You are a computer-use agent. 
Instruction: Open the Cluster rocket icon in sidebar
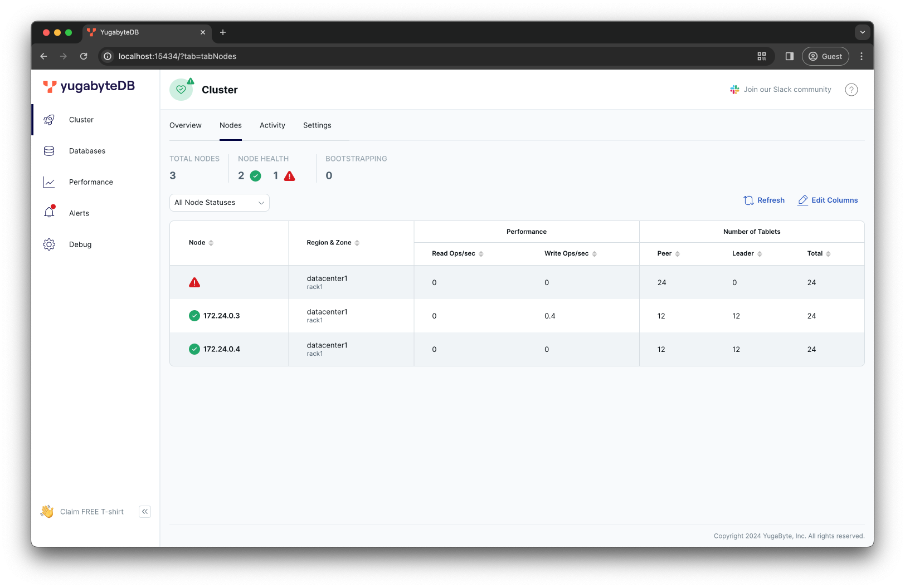[x=49, y=120]
